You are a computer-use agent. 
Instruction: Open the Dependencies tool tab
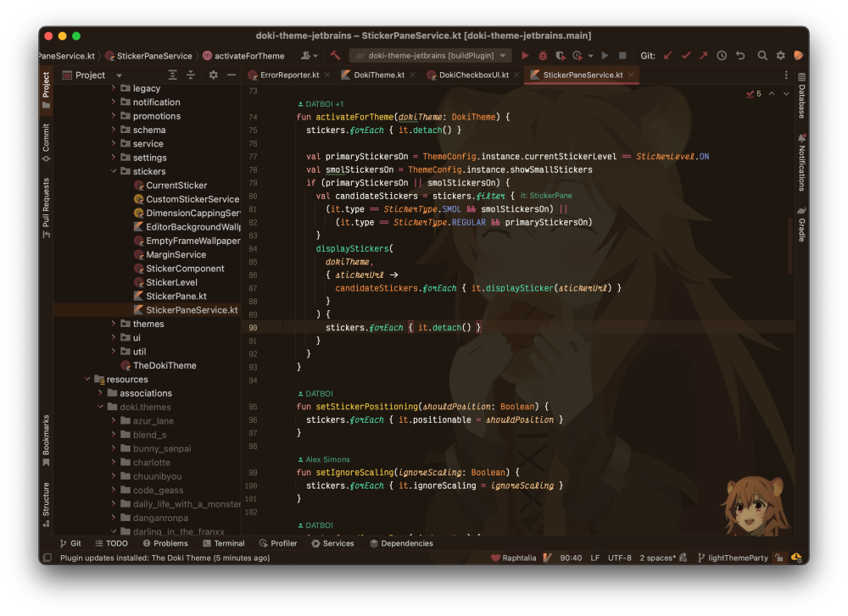click(x=401, y=544)
